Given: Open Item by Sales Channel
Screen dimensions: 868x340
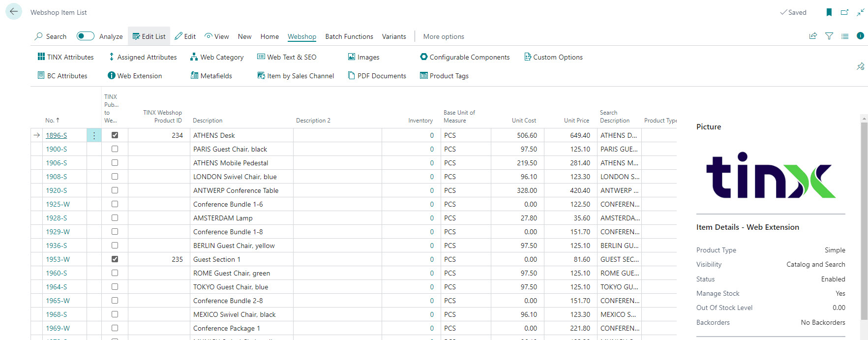Looking at the screenshot, I should (296, 76).
